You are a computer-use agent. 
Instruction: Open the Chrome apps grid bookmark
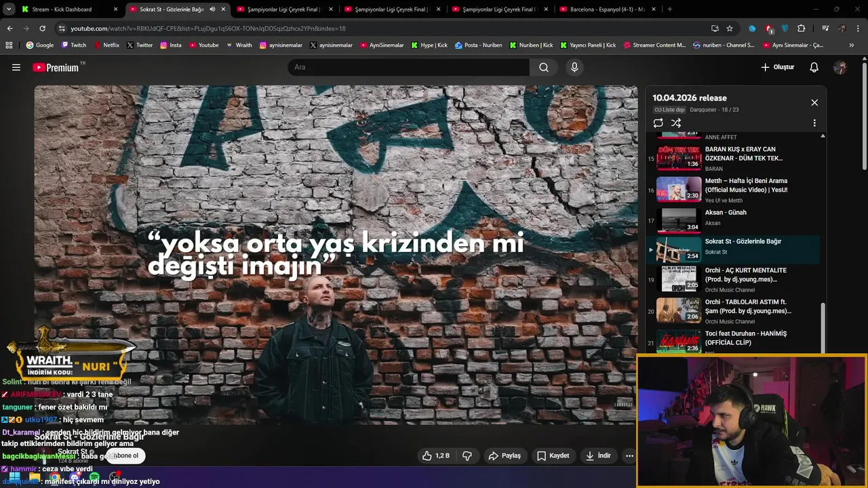click(x=9, y=45)
